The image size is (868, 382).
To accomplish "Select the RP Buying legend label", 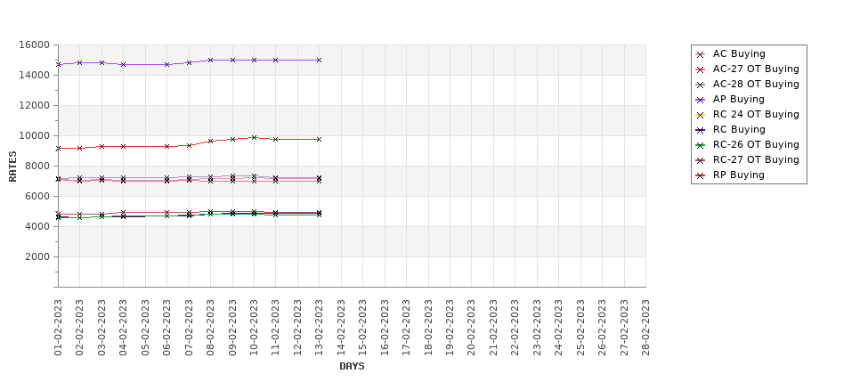I will [738, 175].
